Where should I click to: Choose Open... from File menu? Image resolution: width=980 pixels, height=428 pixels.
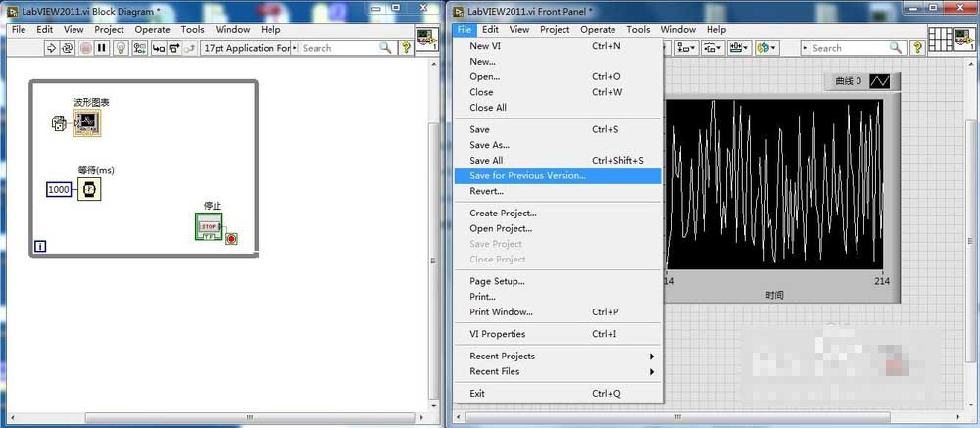point(558,76)
